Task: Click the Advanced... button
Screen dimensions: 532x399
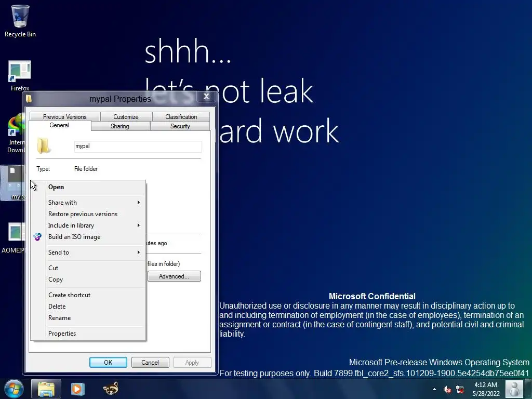Action: pyautogui.click(x=174, y=276)
